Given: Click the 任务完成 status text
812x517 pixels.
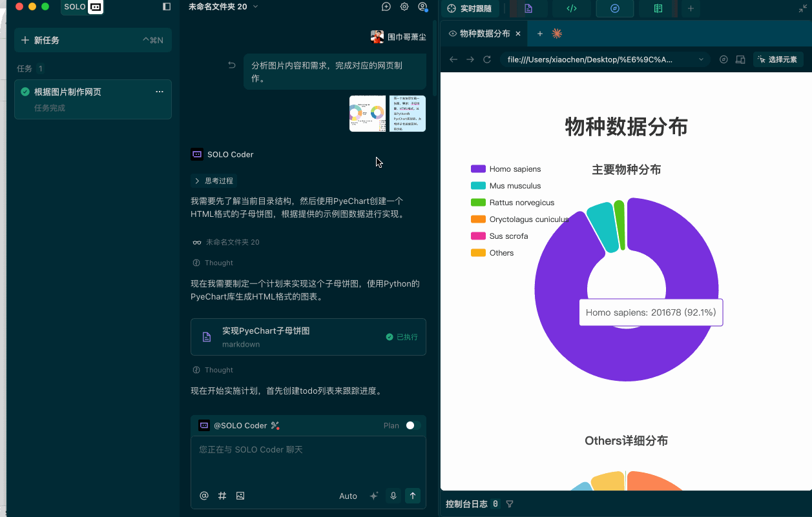Looking at the screenshot, I should tap(50, 108).
